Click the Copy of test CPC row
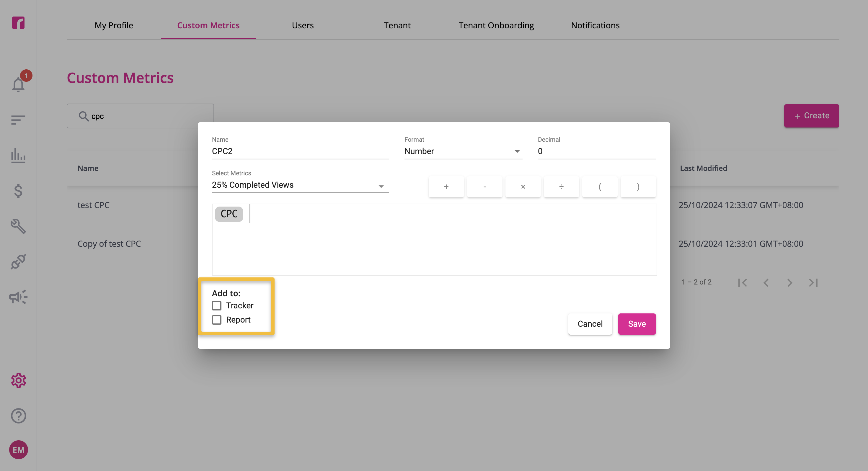The height and width of the screenshot is (471, 868). pos(109,243)
